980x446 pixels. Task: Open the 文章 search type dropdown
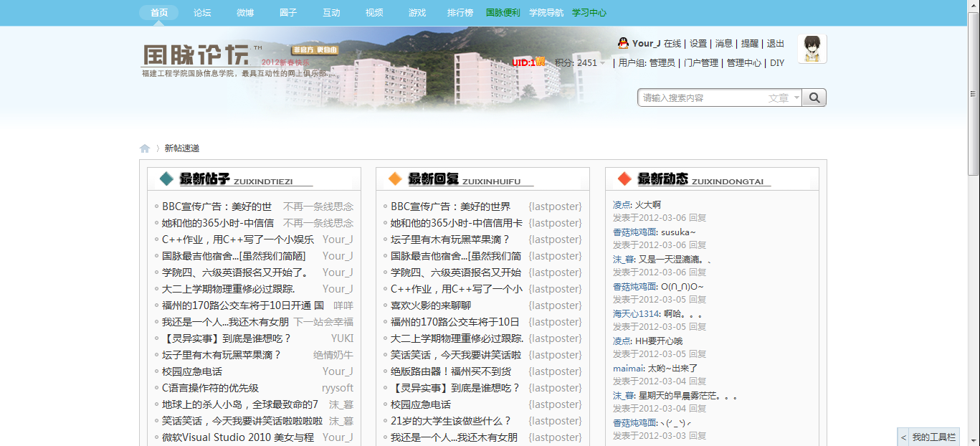pyautogui.click(x=784, y=98)
